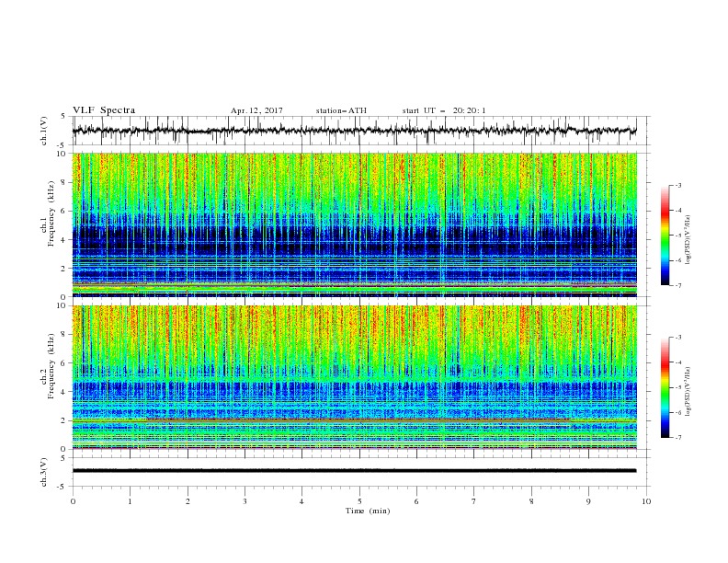Click the ch.1 "Frequency (kHz)" axis label

(52, 214)
